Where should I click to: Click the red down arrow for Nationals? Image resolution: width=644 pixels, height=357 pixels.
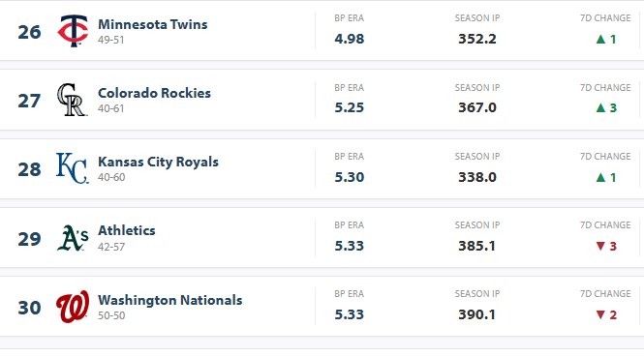click(x=600, y=314)
